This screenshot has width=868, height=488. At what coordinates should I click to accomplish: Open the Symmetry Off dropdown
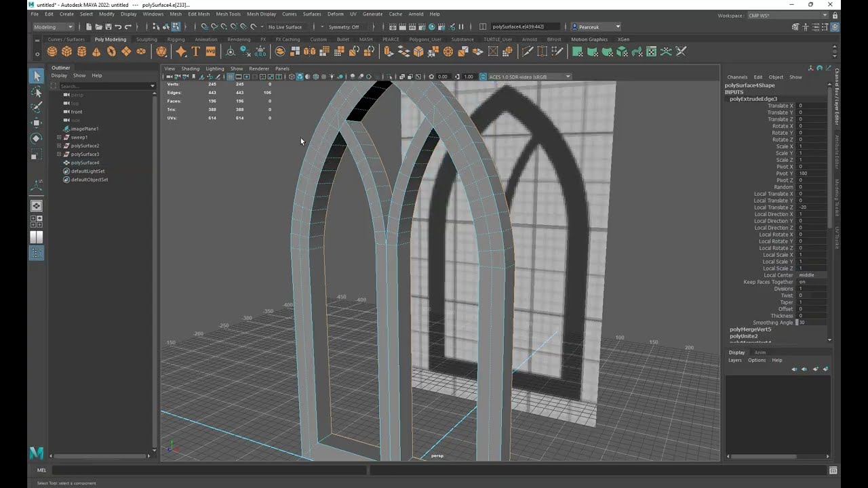point(344,26)
